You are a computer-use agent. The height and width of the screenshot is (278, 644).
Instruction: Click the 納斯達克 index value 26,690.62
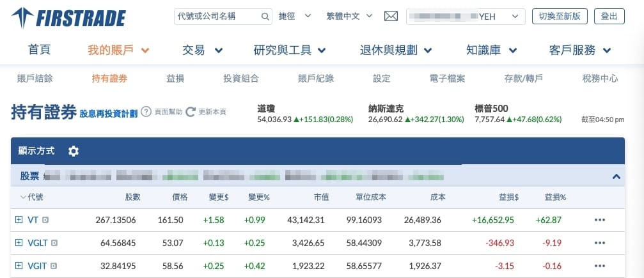tap(385, 120)
